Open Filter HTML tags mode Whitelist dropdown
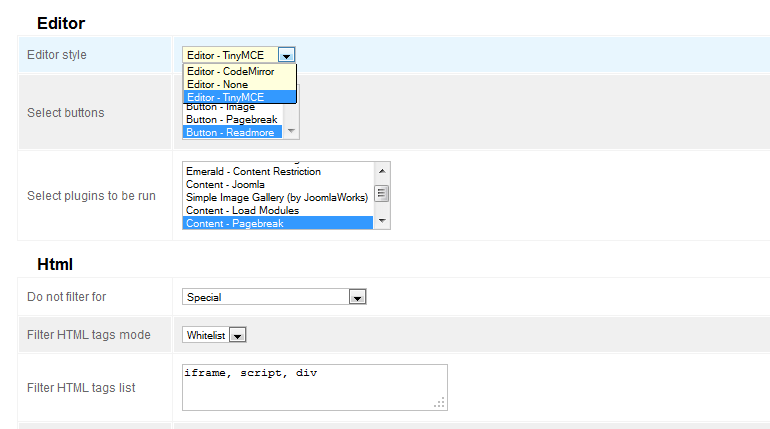The image size is (770, 429). (238, 336)
